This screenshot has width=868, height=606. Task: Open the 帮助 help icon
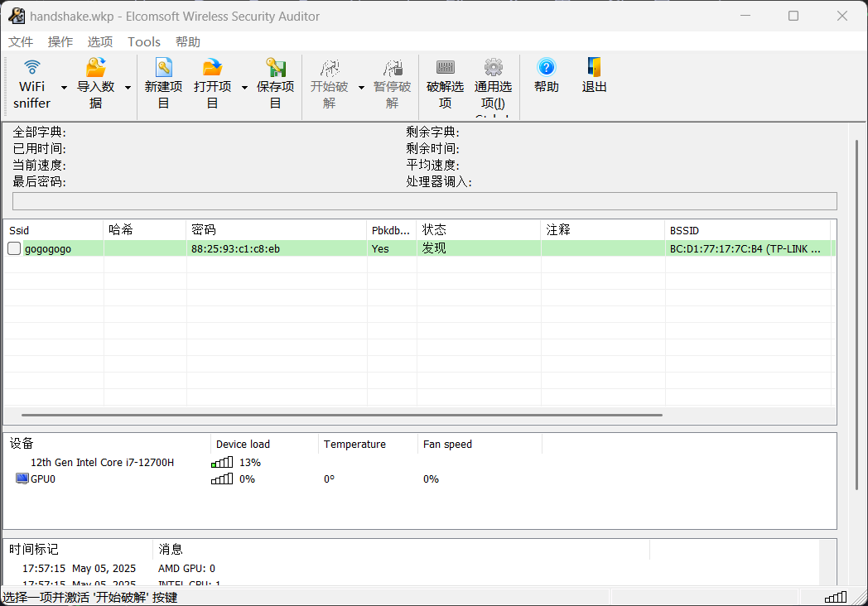coord(547,68)
